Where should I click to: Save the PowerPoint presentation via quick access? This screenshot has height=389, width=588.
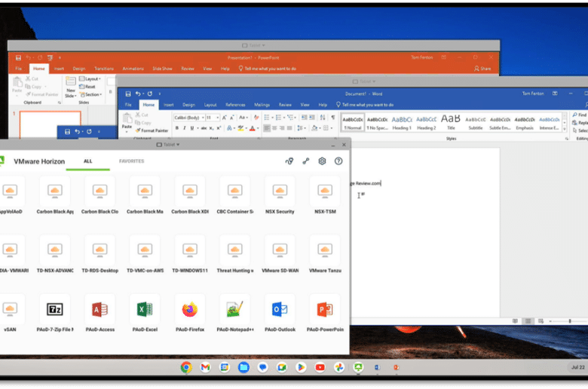[x=18, y=57]
